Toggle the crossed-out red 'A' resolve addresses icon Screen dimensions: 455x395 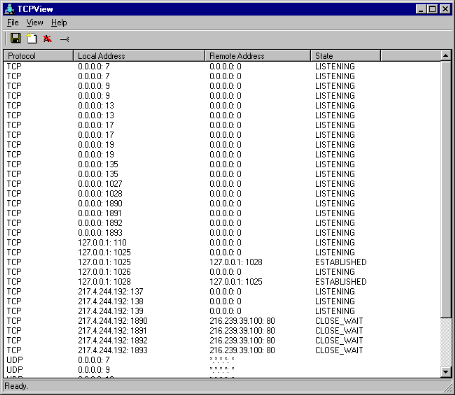pyautogui.click(x=48, y=39)
